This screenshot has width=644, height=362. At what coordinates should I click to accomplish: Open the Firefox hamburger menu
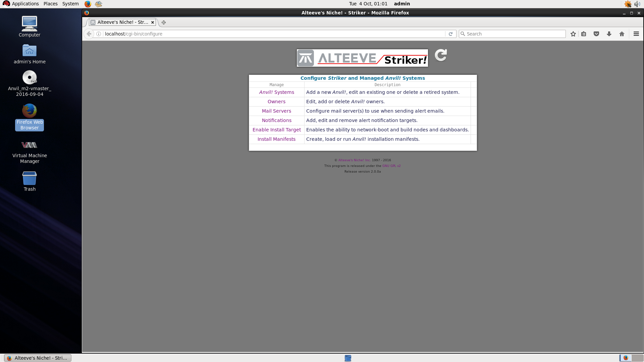[636, 34]
